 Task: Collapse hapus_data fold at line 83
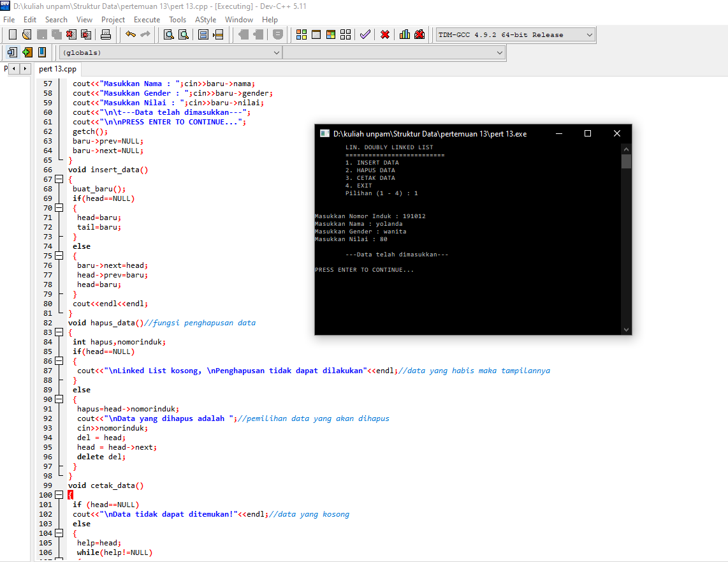click(59, 332)
